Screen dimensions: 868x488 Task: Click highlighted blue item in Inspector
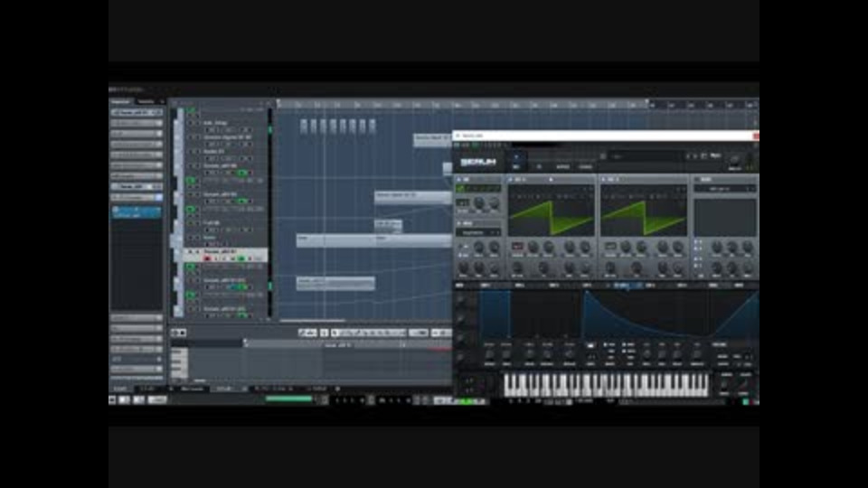[137, 211]
